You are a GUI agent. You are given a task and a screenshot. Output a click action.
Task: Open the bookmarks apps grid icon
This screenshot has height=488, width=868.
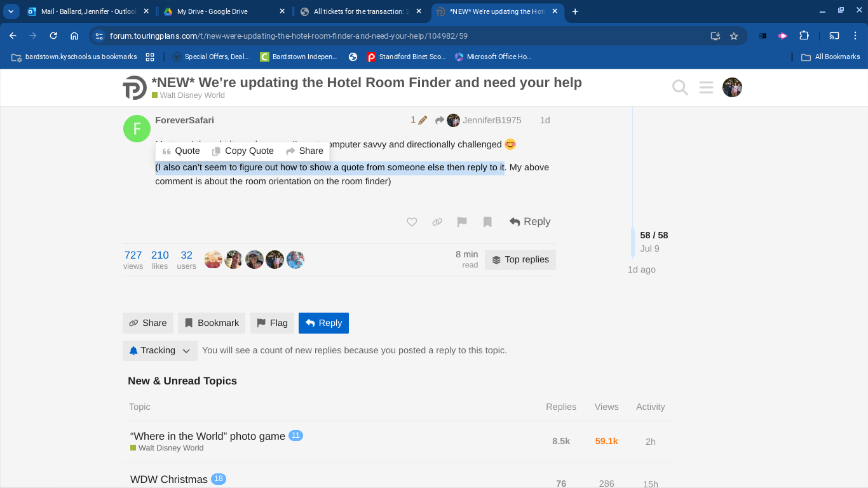(150, 57)
